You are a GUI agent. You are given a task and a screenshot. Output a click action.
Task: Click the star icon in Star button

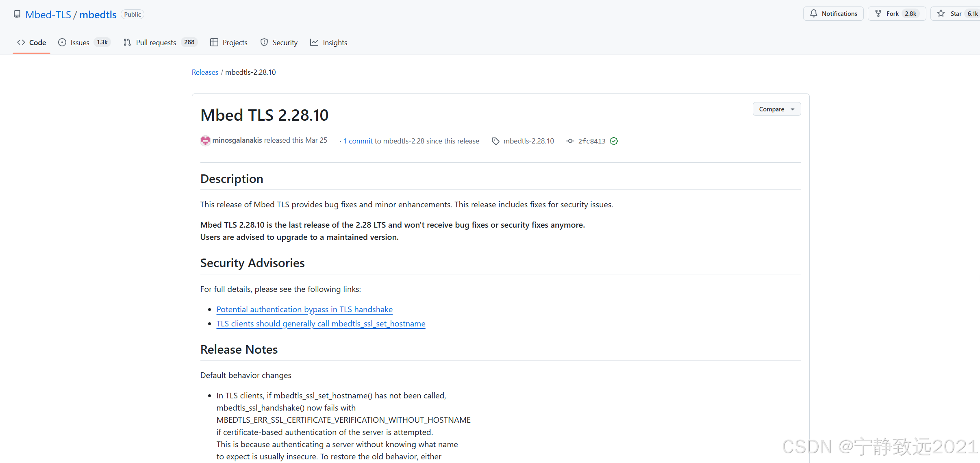click(941, 14)
